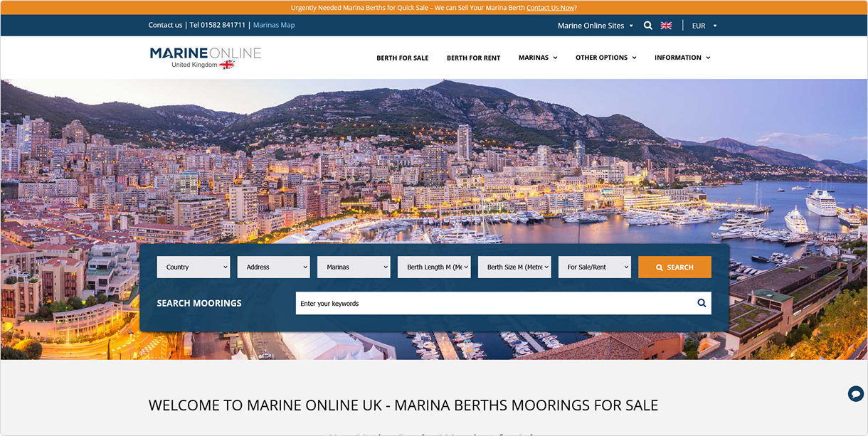
Task: Open the chat bubble widget
Action: tap(855, 393)
